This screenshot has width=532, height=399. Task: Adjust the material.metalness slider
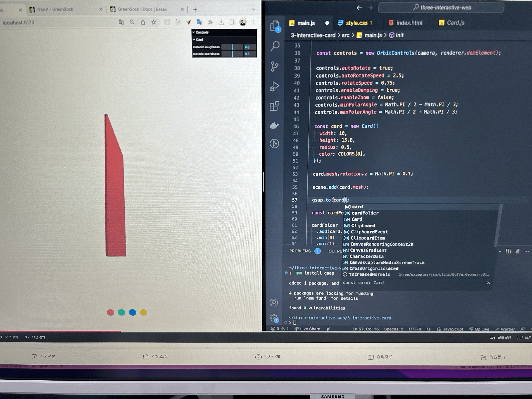coord(232,54)
